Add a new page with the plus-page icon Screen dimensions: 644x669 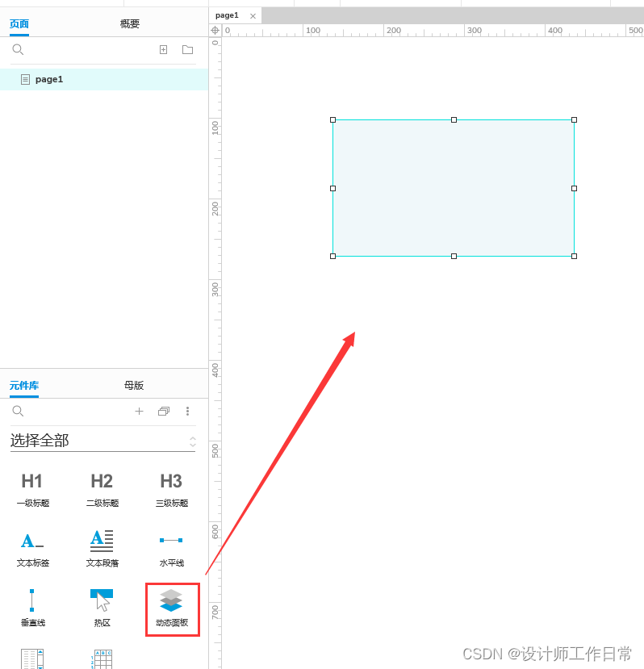click(164, 50)
